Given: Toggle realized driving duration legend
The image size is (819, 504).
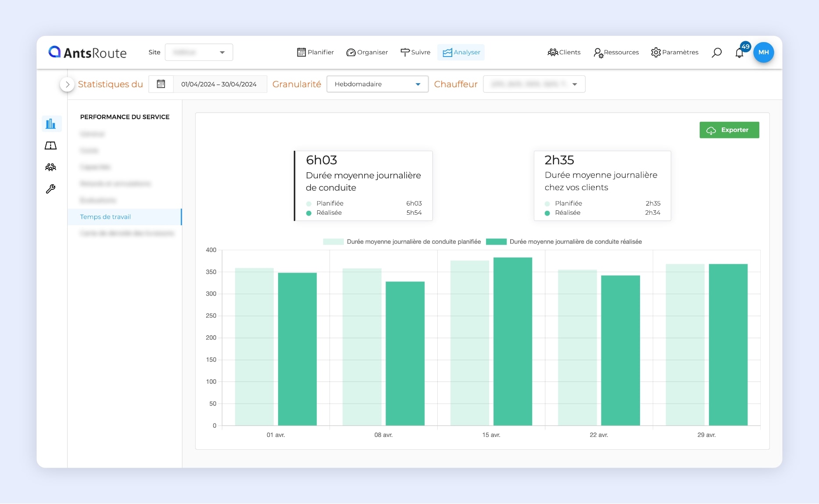Looking at the screenshot, I should [x=564, y=242].
